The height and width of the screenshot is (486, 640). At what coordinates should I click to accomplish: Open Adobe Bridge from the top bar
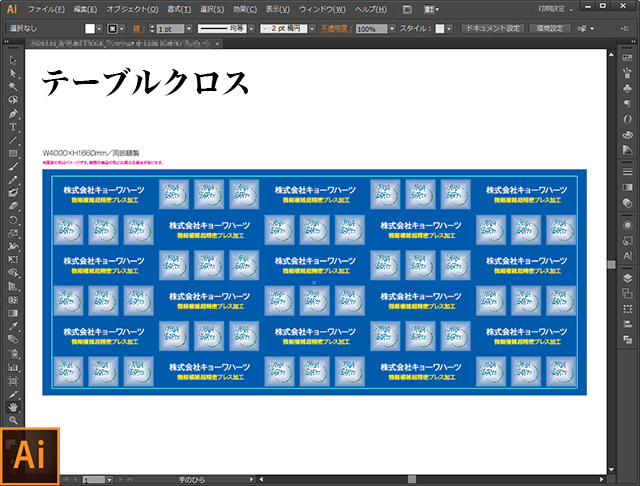point(407,9)
